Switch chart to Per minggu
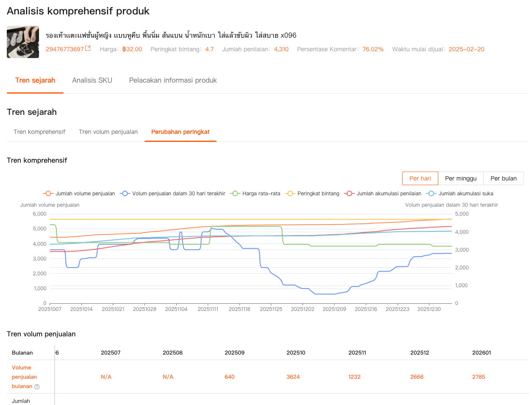 pos(461,178)
